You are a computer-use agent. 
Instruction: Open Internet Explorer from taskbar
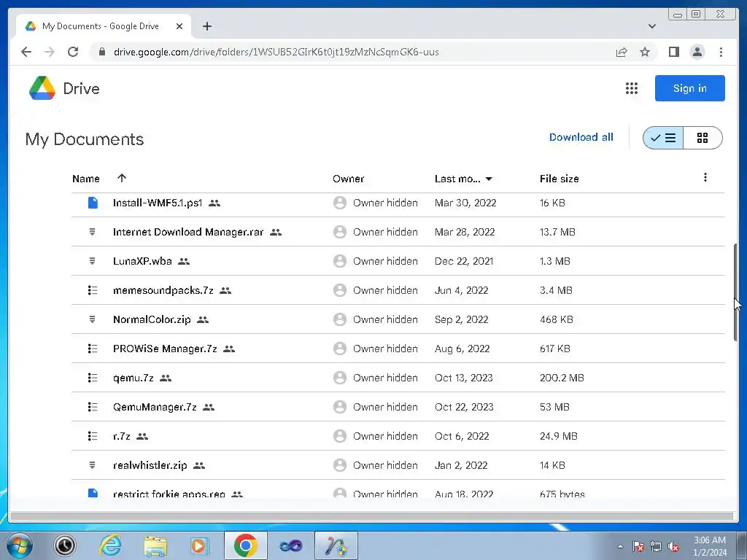click(111, 545)
